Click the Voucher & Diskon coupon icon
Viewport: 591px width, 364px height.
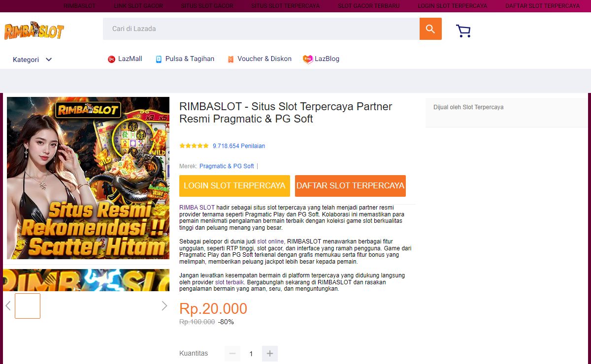[230, 59]
